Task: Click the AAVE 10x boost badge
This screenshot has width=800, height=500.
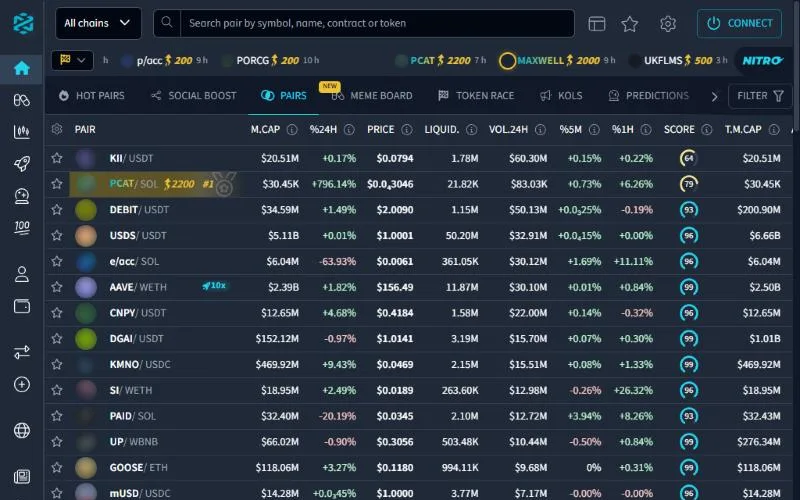Action: (214, 286)
